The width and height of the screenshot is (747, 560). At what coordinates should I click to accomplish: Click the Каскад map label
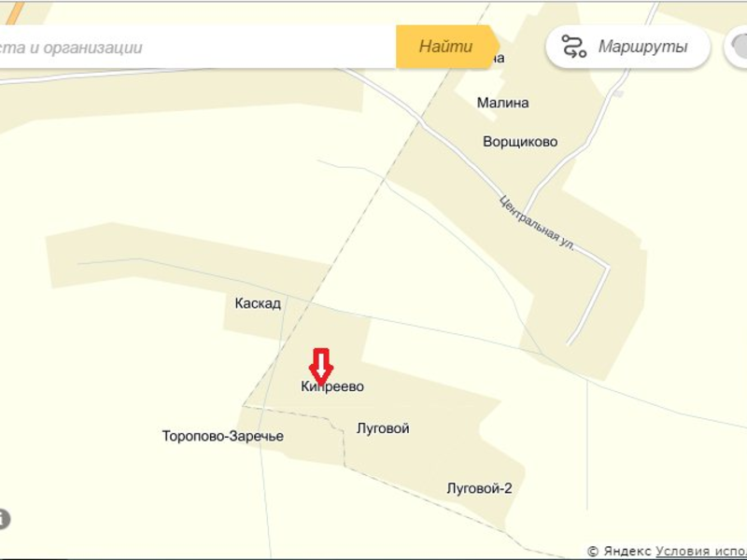258,303
